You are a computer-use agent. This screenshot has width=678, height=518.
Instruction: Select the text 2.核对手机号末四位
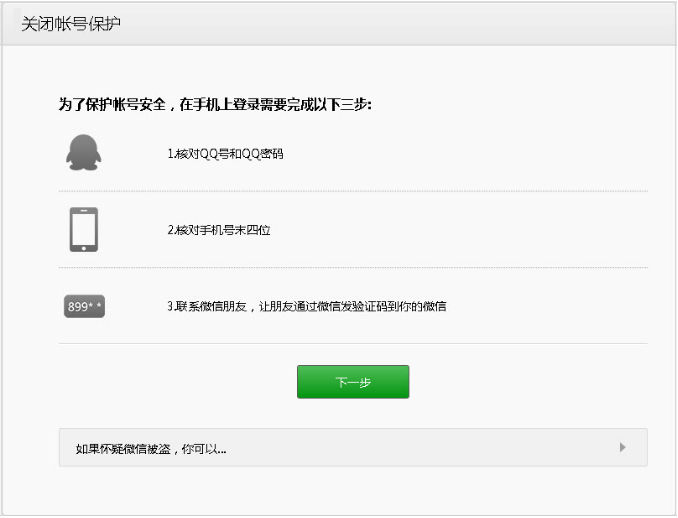click(x=219, y=230)
